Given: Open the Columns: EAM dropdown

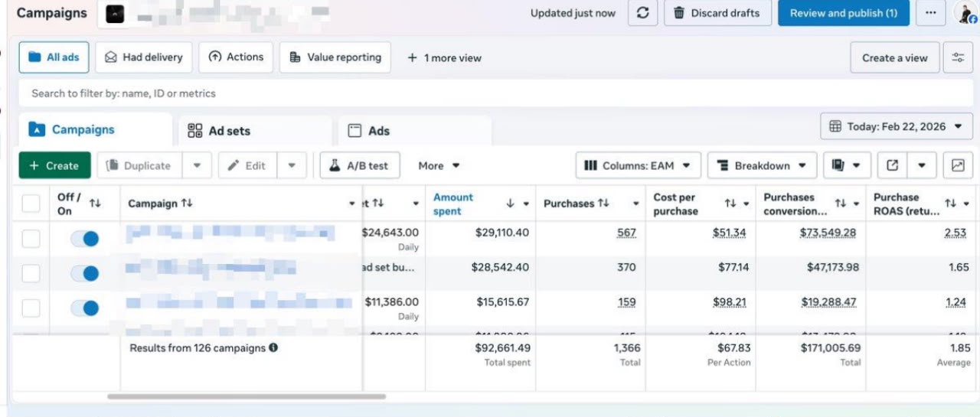Looking at the screenshot, I should (x=638, y=165).
